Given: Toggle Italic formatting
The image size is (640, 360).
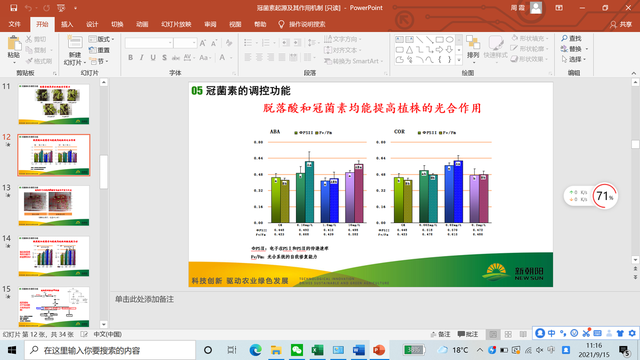Looking at the screenshot, I should pos(142,58).
